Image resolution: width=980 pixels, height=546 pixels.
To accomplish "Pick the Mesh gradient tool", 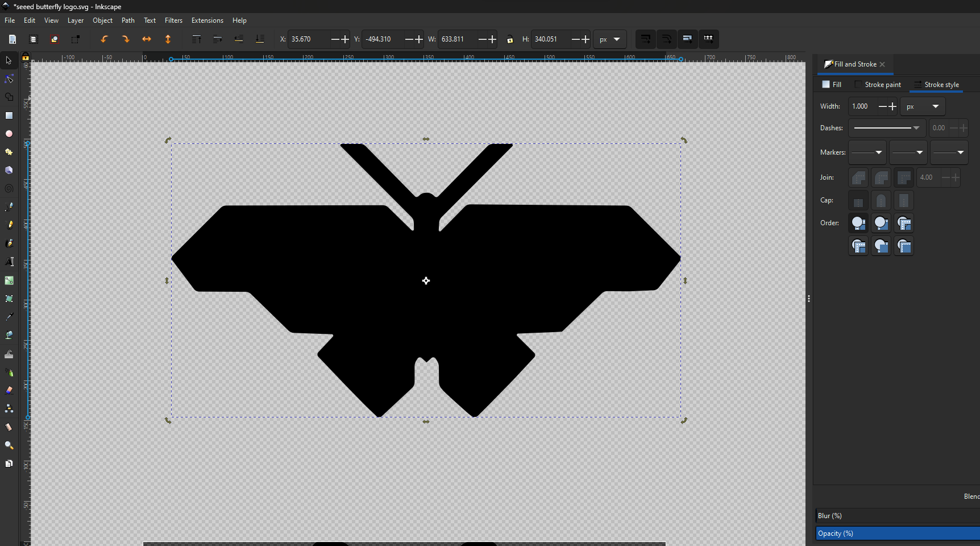I will click(9, 299).
